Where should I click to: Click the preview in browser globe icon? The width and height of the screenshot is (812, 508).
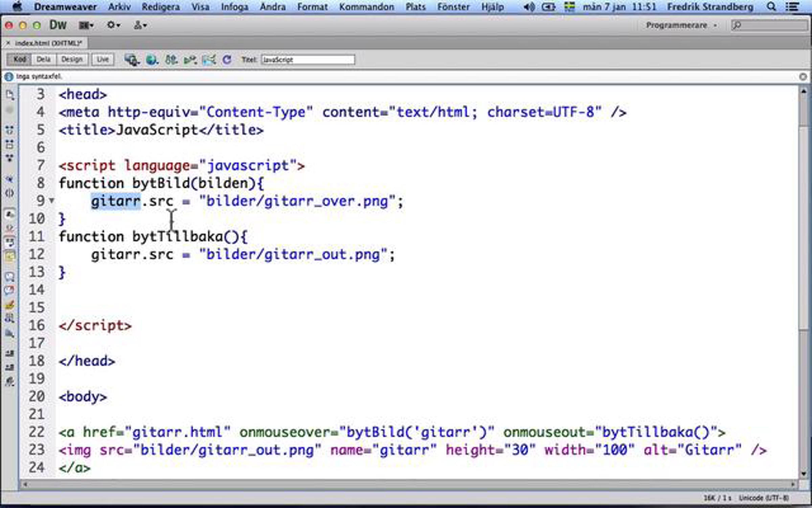[x=152, y=60]
